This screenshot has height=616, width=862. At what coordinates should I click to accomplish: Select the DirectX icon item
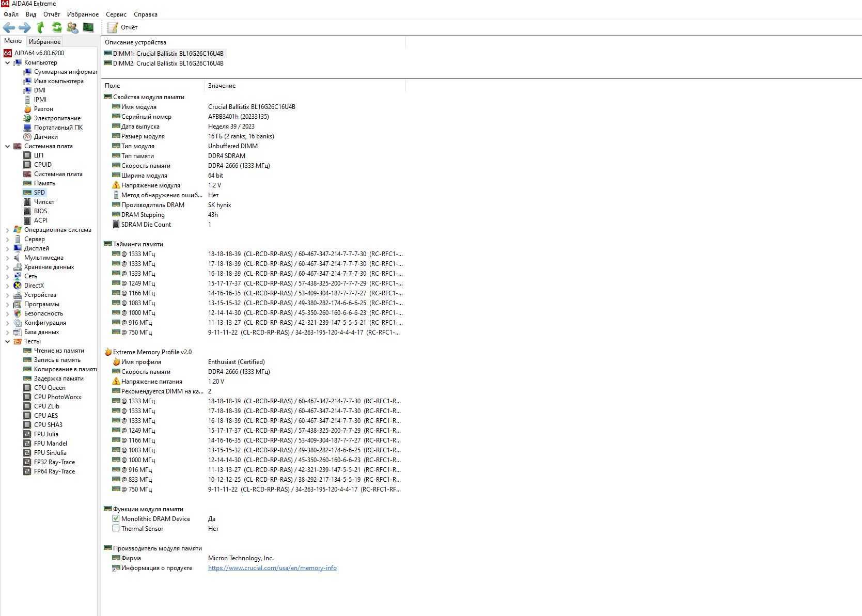18,286
